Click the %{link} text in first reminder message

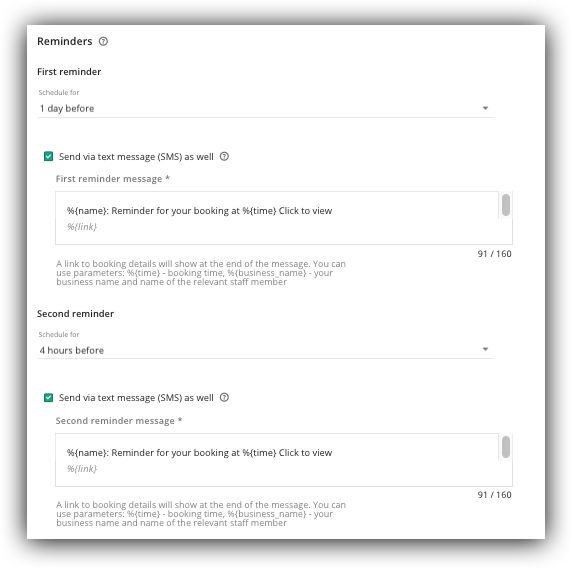(82, 227)
